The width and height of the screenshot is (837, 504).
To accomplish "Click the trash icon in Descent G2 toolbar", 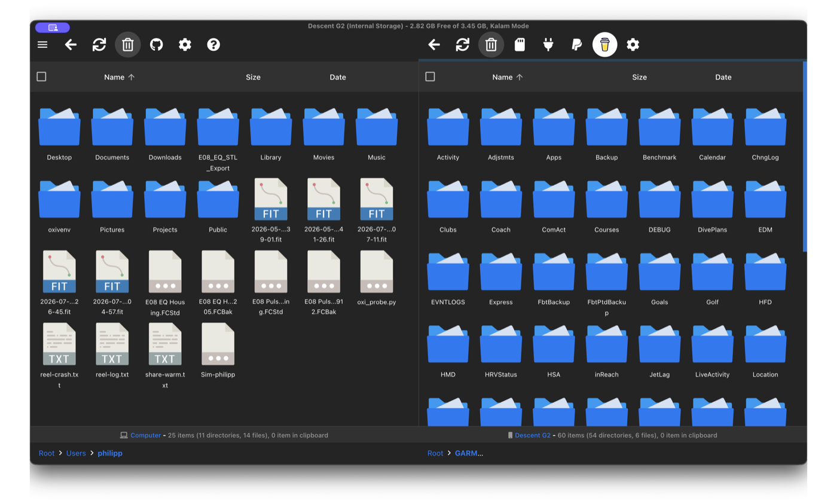I will [x=491, y=44].
